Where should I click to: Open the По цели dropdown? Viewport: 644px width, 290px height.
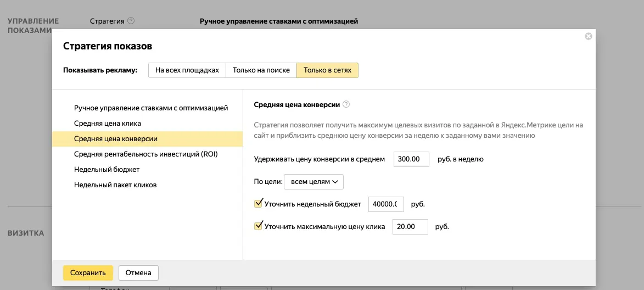click(x=313, y=181)
